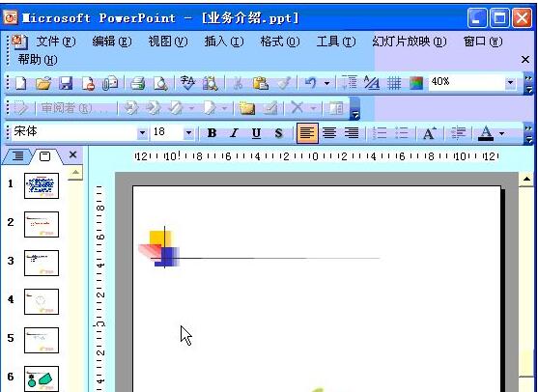Open the 幻灯片放映(D) menu
This screenshot has width=538, height=392.
[410, 42]
